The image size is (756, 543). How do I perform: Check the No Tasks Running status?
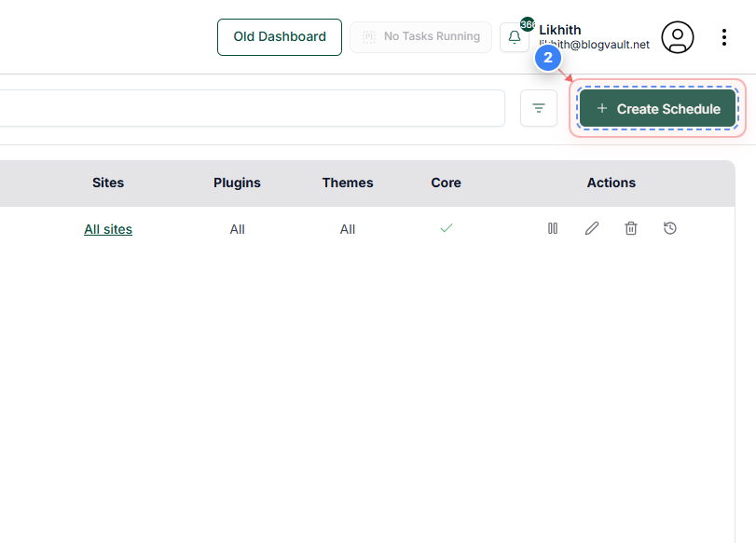point(420,36)
